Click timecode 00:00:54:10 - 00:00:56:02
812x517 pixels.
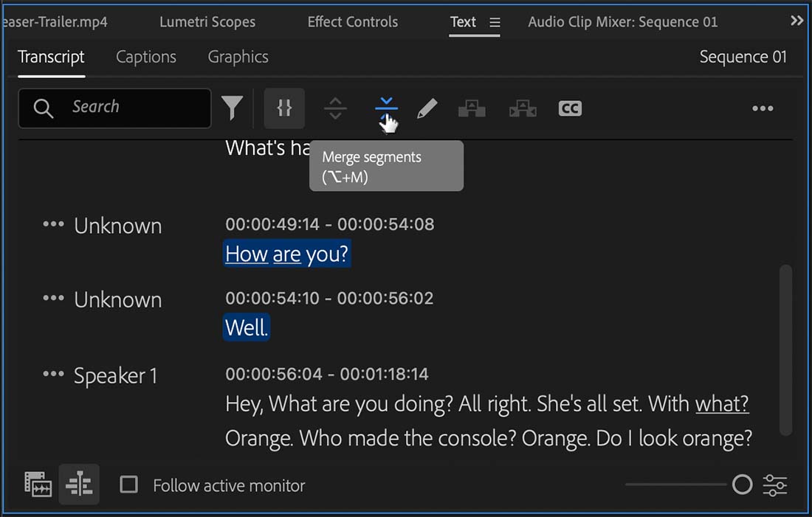329,298
